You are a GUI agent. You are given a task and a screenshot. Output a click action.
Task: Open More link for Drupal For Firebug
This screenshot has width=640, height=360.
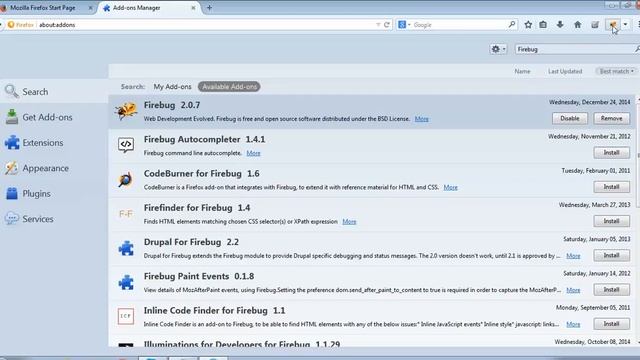tap(573, 256)
